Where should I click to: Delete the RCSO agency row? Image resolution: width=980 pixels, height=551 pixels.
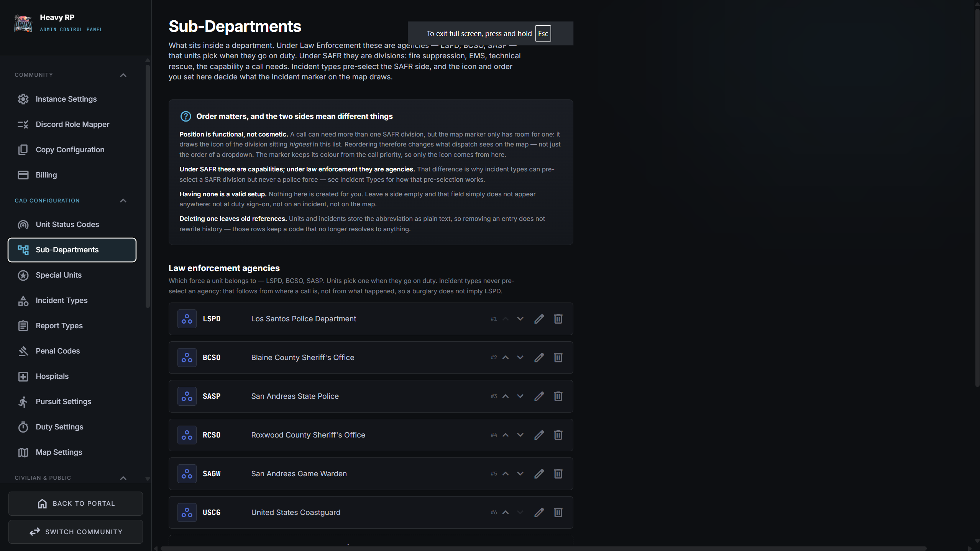point(558,435)
